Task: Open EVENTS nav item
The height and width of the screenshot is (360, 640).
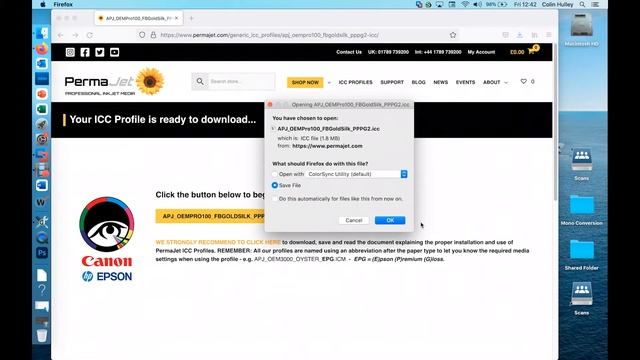Action: pos(465,82)
